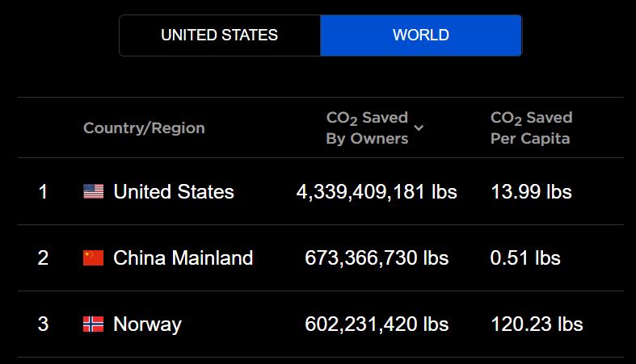Click the China flag icon
The height and width of the screenshot is (364, 636).
(x=93, y=258)
